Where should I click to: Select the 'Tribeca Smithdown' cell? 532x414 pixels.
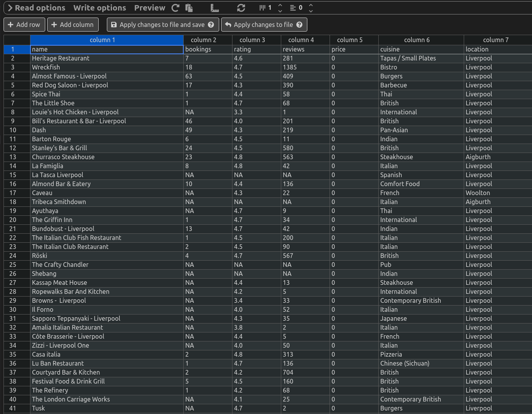[x=107, y=202]
